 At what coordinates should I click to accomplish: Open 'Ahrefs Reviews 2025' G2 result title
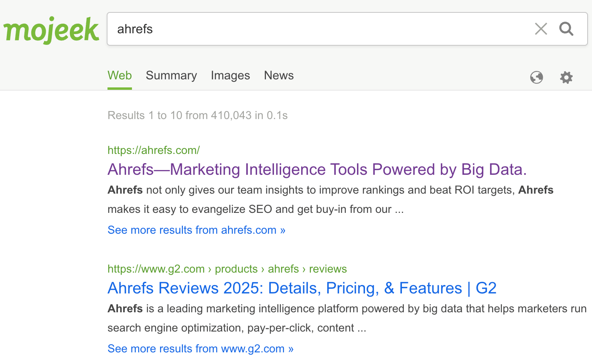(x=302, y=288)
